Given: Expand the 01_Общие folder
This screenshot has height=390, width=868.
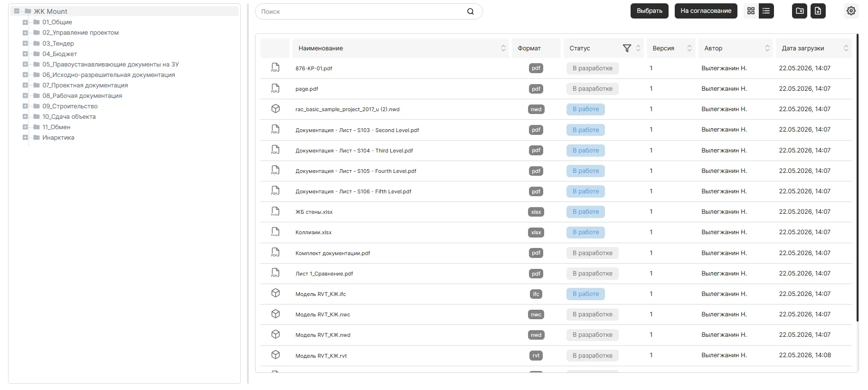Looking at the screenshot, I should coord(25,22).
